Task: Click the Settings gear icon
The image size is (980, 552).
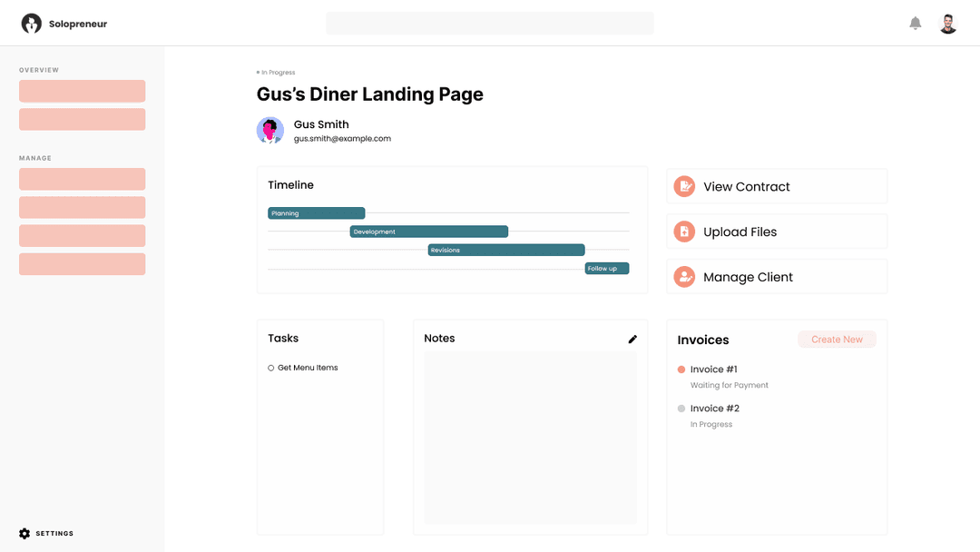Action: pyautogui.click(x=24, y=534)
